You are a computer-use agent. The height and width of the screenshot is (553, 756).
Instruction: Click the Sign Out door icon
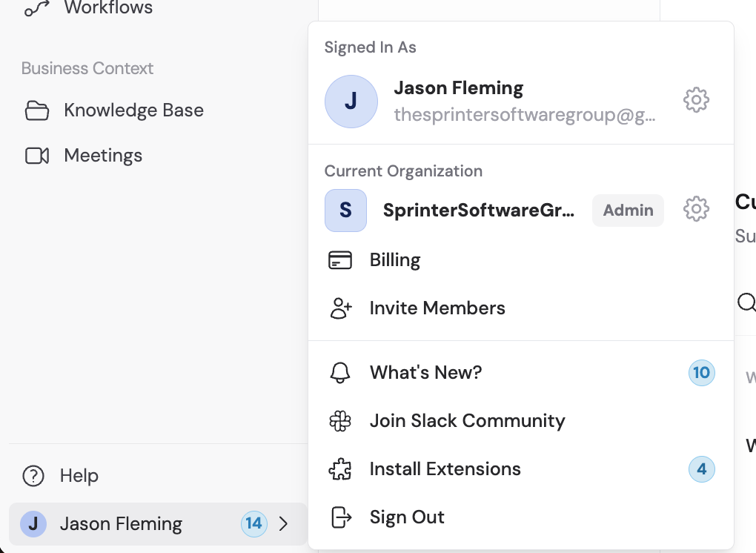click(x=340, y=517)
